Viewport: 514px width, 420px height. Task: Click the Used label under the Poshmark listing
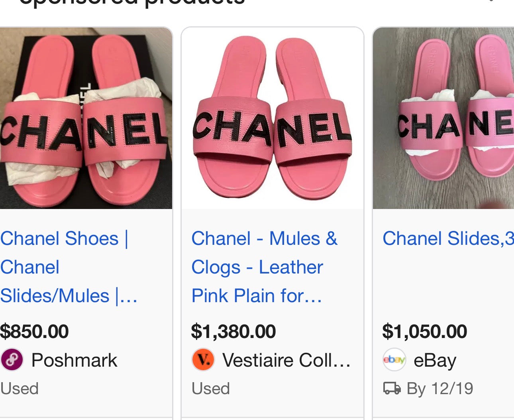click(x=19, y=389)
